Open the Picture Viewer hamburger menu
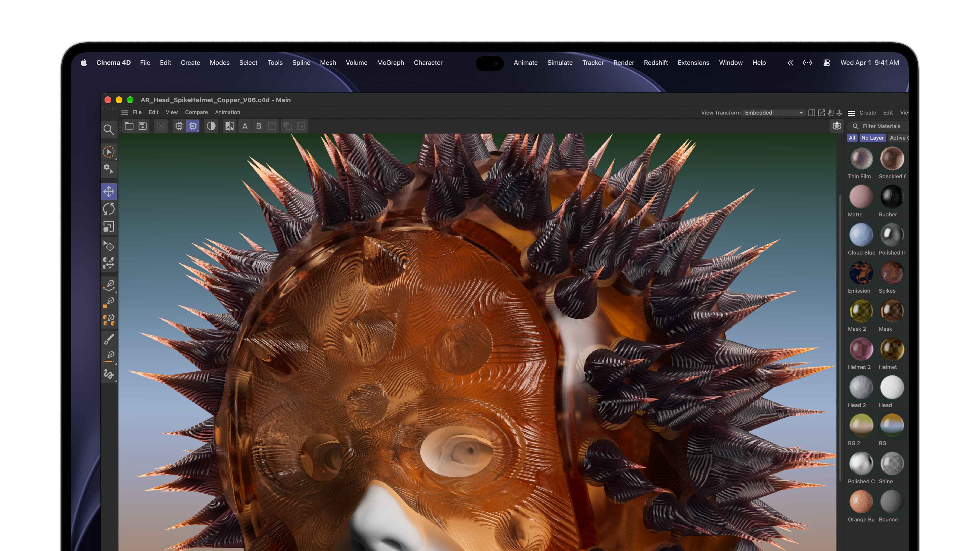Screen dimensions: 980x551 (124, 112)
